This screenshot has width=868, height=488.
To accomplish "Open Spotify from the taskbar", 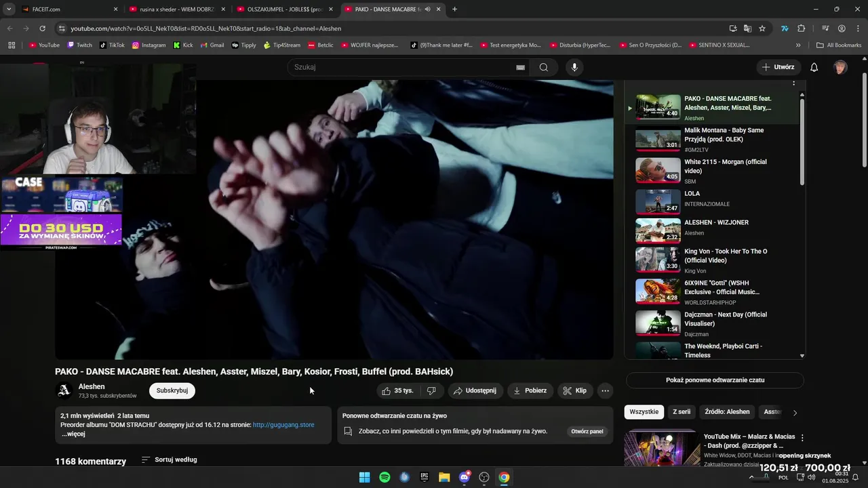I will click(384, 477).
